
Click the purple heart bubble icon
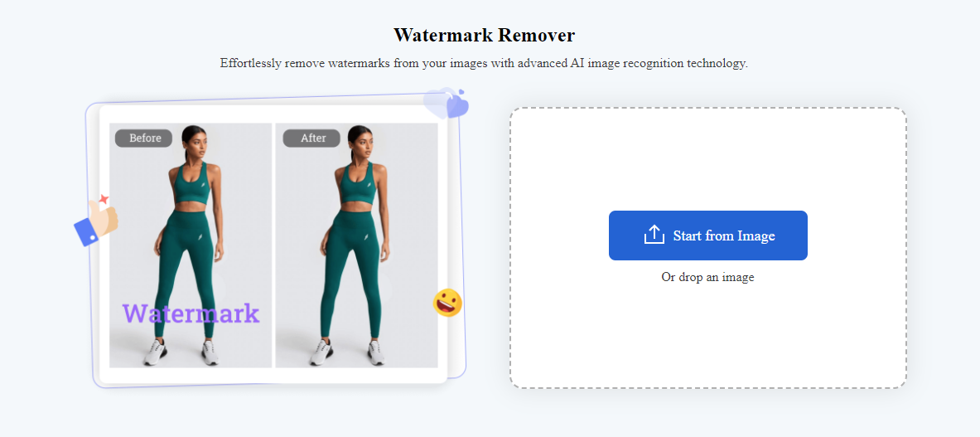(x=447, y=103)
